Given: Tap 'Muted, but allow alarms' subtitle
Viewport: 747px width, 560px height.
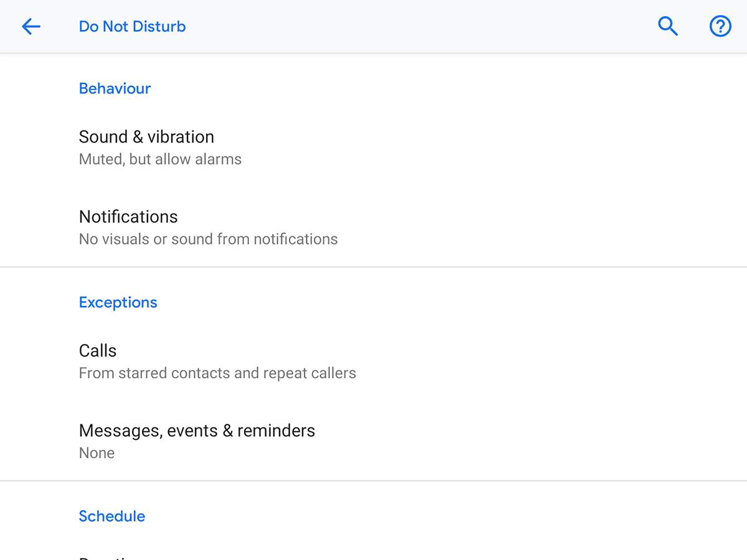Looking at the screenshot, I should tap(160, 159).
